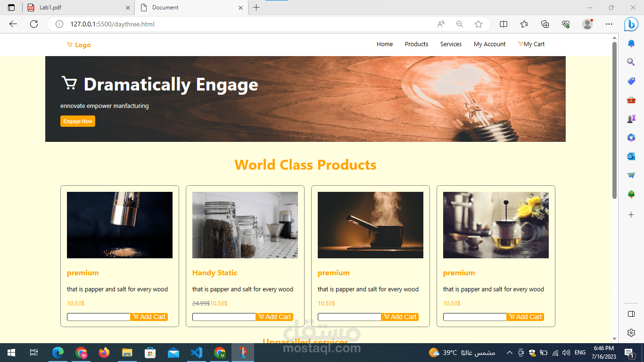Open Visual Studio Code from taskbar
This screenshot has width=644, height=362.
point(197,353)
